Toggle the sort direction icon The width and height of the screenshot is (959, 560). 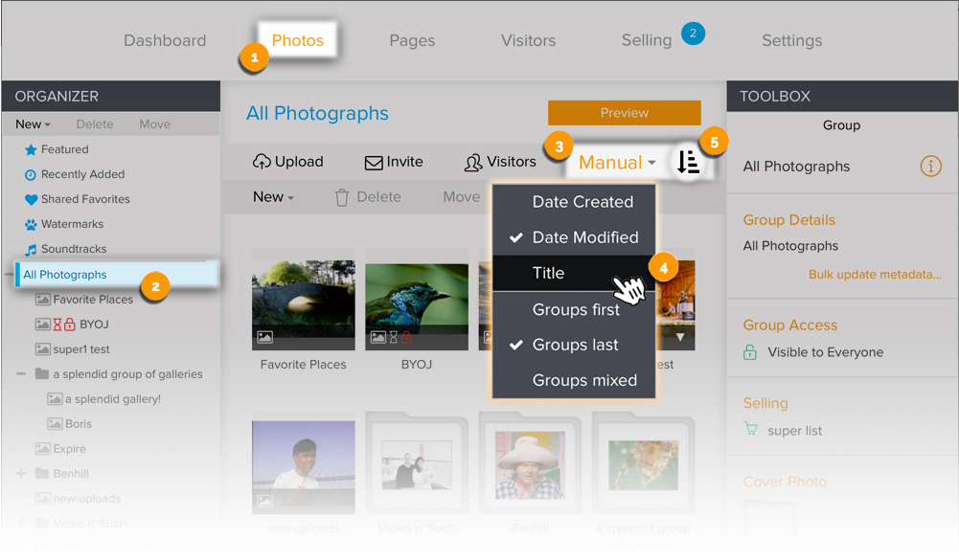click(688, 162)
